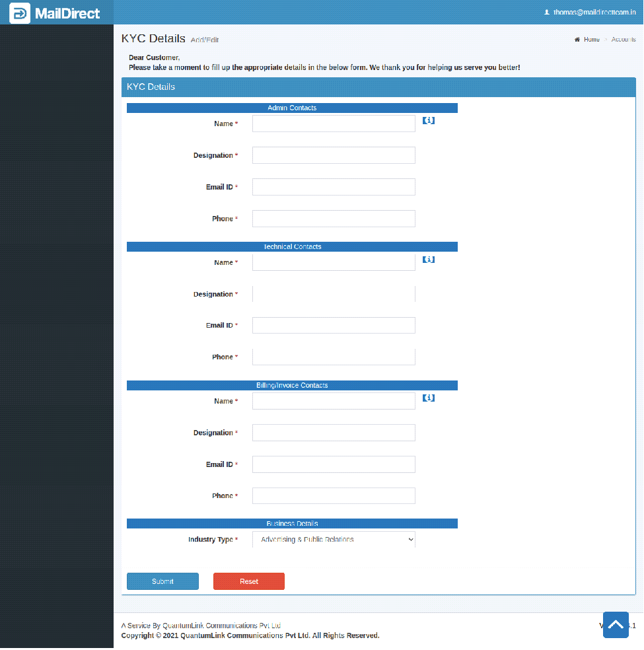Submit the KYC form
The height and width of the screenshot is (650, 644).
click(x=162, y=581)
